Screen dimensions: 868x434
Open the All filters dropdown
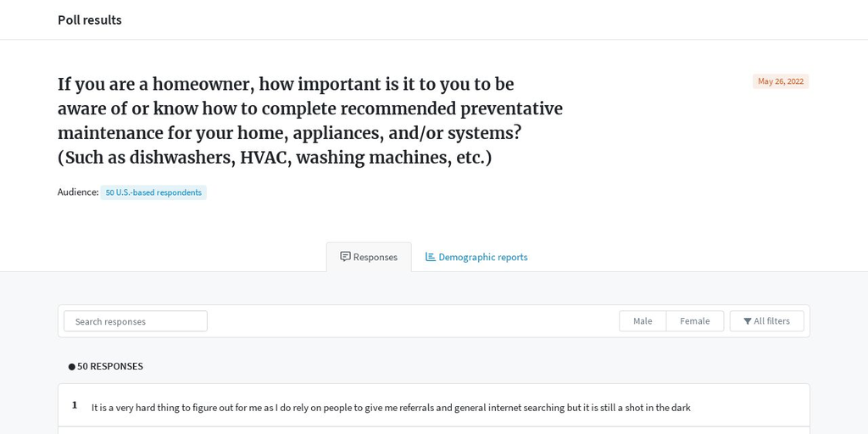point(766,321)
